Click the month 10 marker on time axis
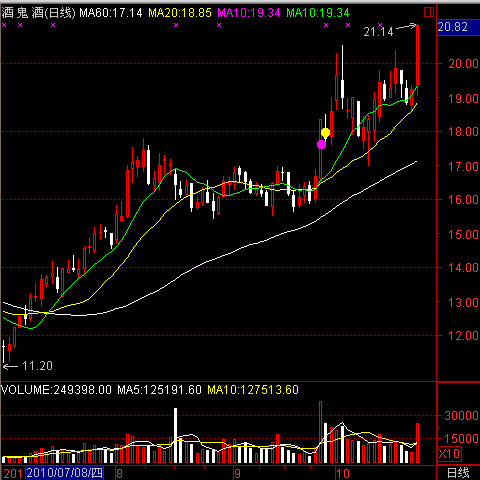Screen dimensions: 480x480 pyautogui.click(x=342, y=474)
